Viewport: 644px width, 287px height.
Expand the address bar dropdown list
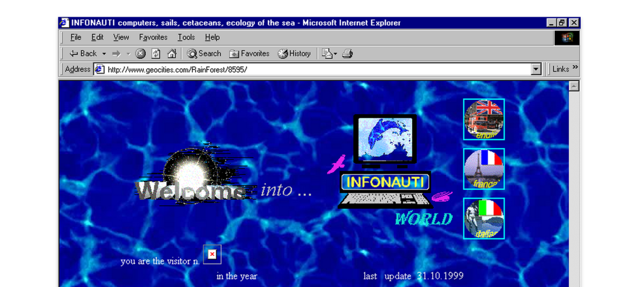point(536,69)
